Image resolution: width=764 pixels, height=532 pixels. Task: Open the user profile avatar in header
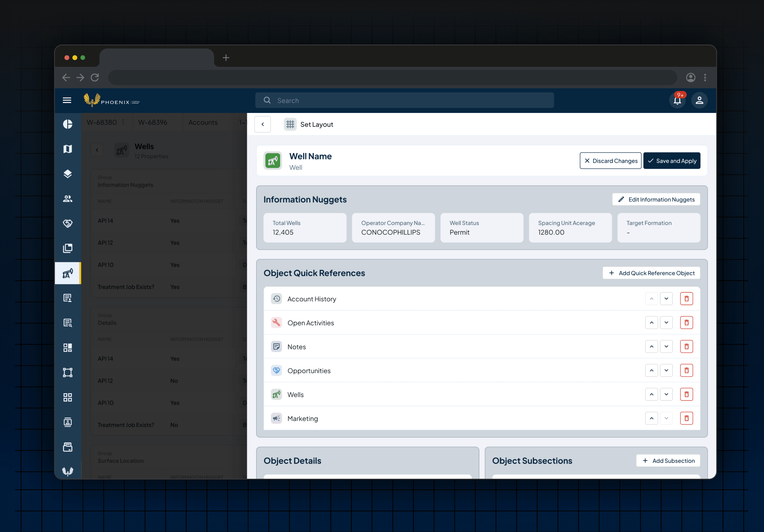click(699, 100)
